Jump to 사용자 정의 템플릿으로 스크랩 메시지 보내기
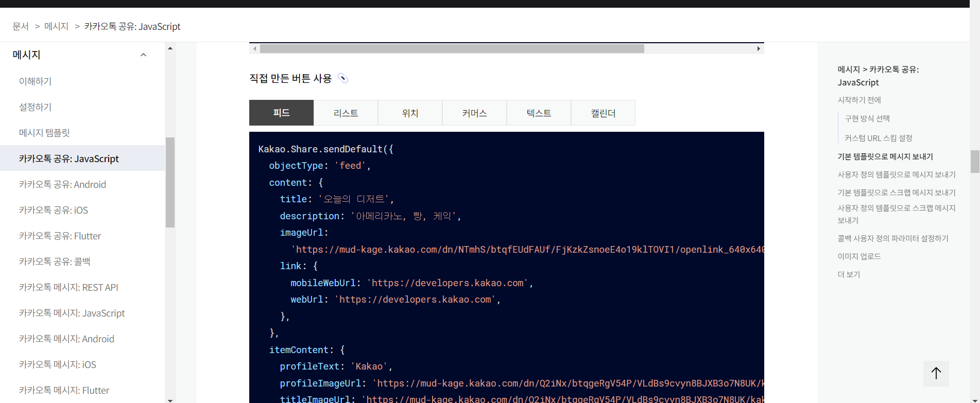The image size is (980, 403). coord(897,214)
